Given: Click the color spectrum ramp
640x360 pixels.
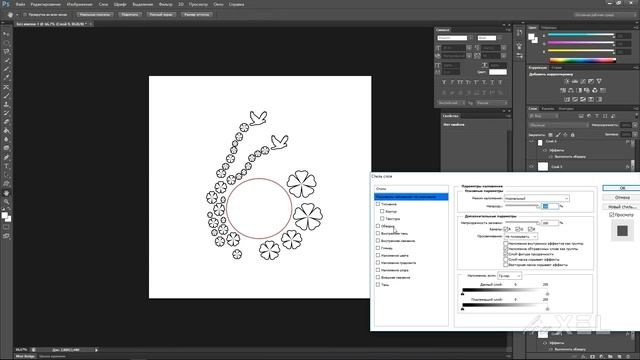Looking at the screenshot, I should click(x=582, y=60).
